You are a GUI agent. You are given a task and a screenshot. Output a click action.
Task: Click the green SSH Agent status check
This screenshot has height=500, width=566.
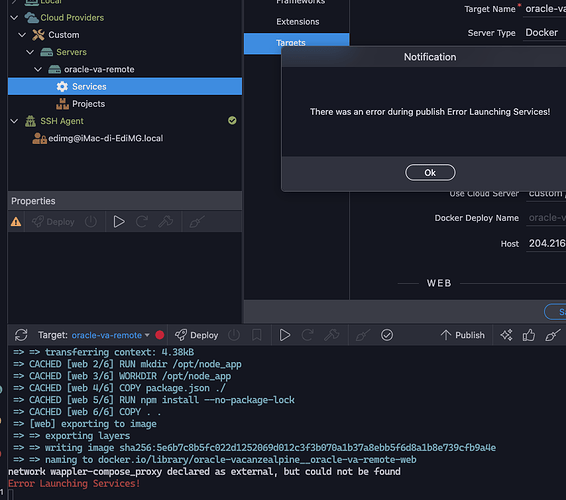click(x=232, y=121)
